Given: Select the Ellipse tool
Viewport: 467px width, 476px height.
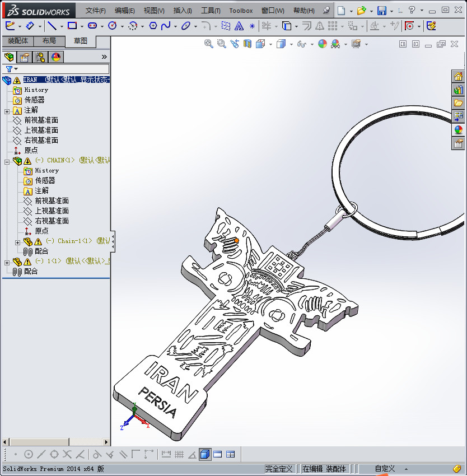Looking at the screenshot, I should 185,26.
